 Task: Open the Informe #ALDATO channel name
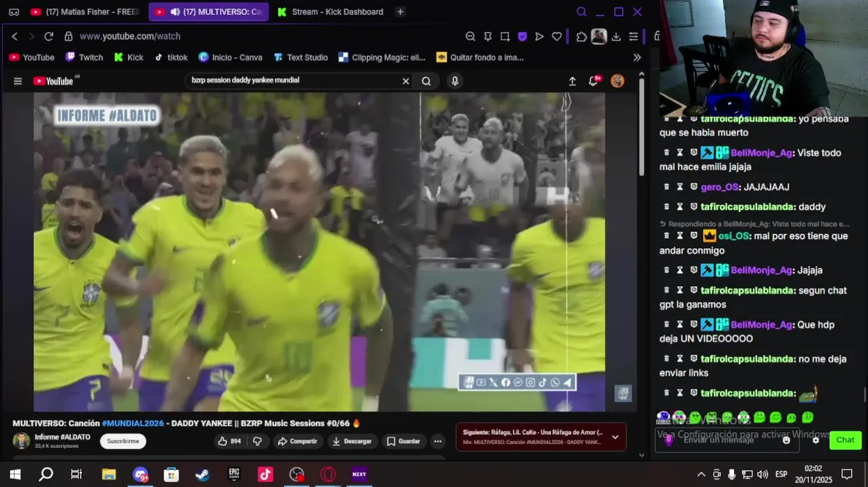pos(62,437)
